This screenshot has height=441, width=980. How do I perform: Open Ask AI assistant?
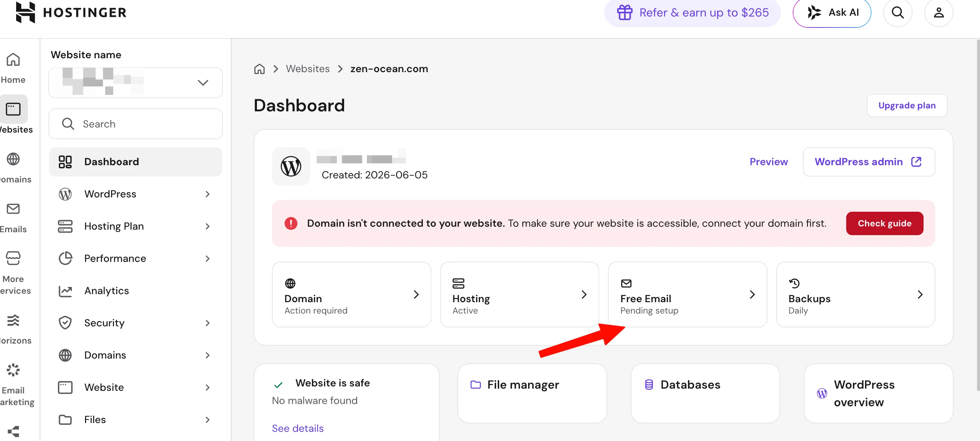pyautogui.click(x=832, y=12)
